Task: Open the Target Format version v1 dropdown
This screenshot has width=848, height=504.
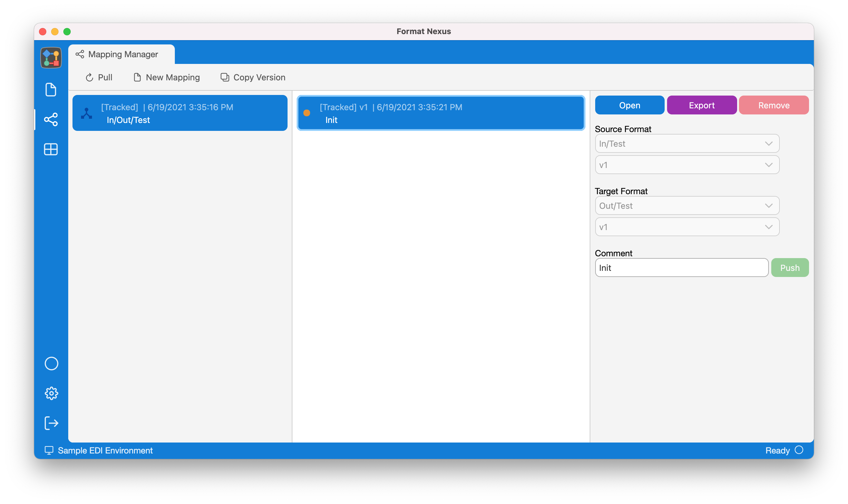Action: point(687,227)
